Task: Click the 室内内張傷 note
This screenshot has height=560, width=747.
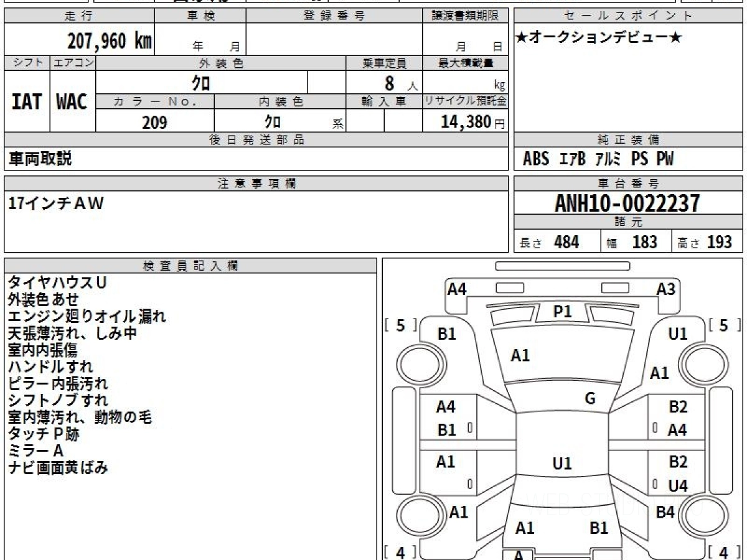Action: click(x=42, y=350)
